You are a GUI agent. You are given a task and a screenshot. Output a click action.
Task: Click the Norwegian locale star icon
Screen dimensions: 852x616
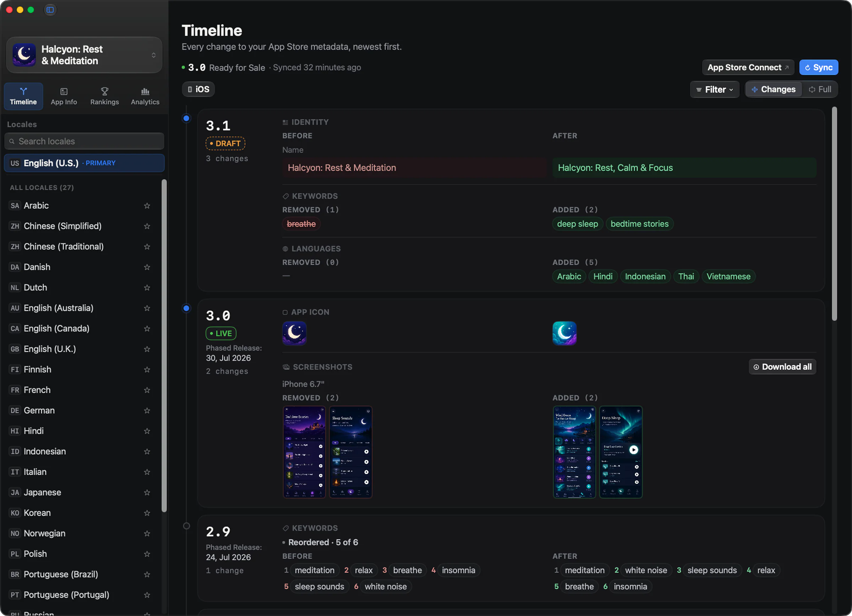click(147, 533)
